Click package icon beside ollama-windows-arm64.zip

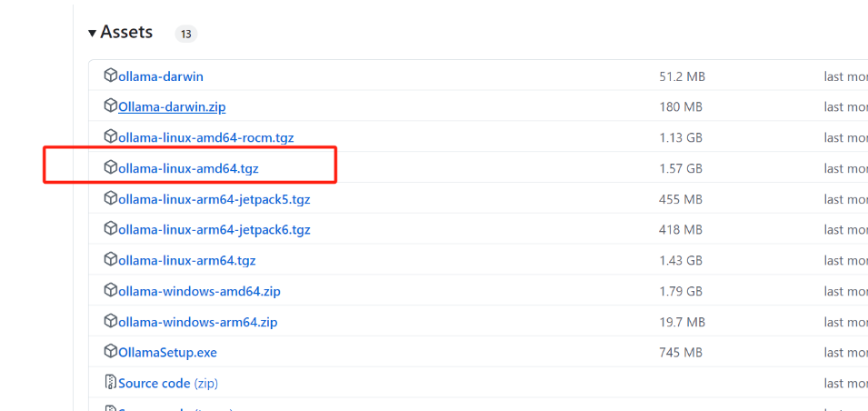(x=111, y=319)
